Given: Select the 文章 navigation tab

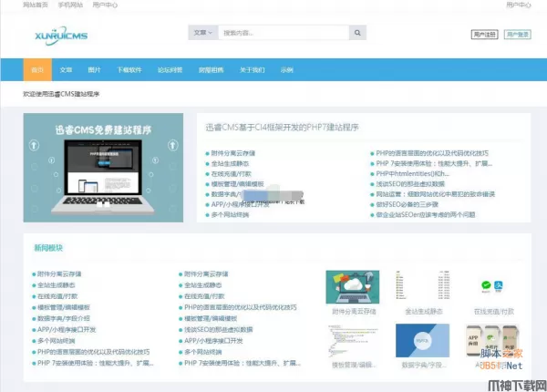Looking at the screenshot, I should tap(66, 70).
